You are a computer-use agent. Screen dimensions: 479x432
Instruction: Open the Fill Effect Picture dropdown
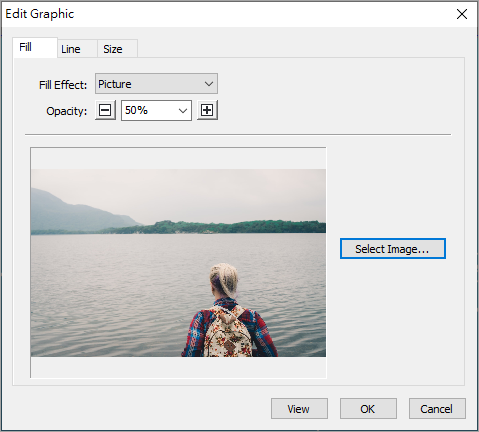[156, 84]
